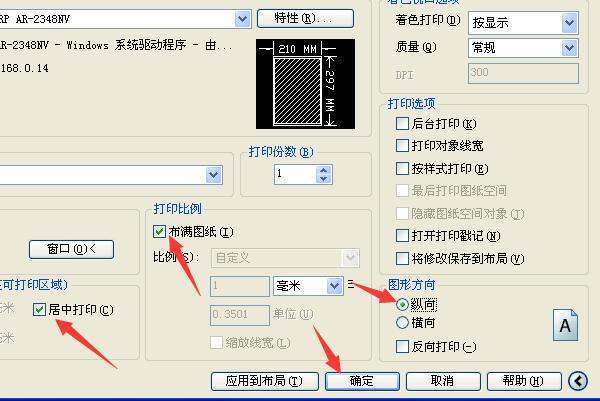Check 将修改保存到布局 option
Screen dimensions: 600x401
click(x=403, y=258)
